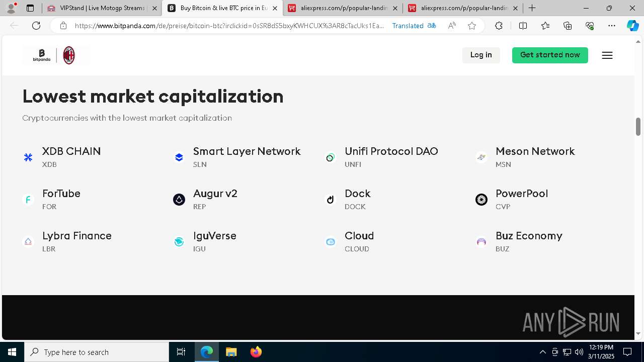Open the Bitpanda hamburger menu

coord(607,55)
